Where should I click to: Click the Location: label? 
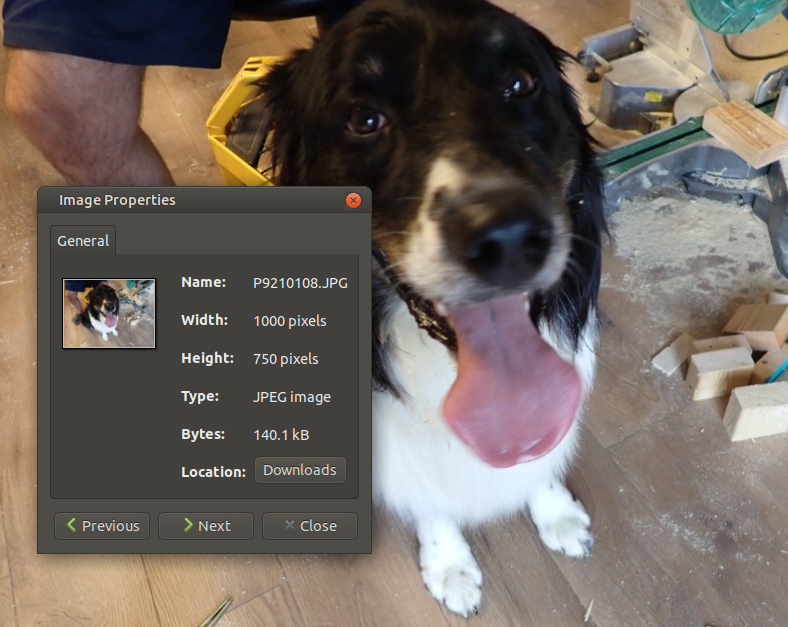point(214,472)
